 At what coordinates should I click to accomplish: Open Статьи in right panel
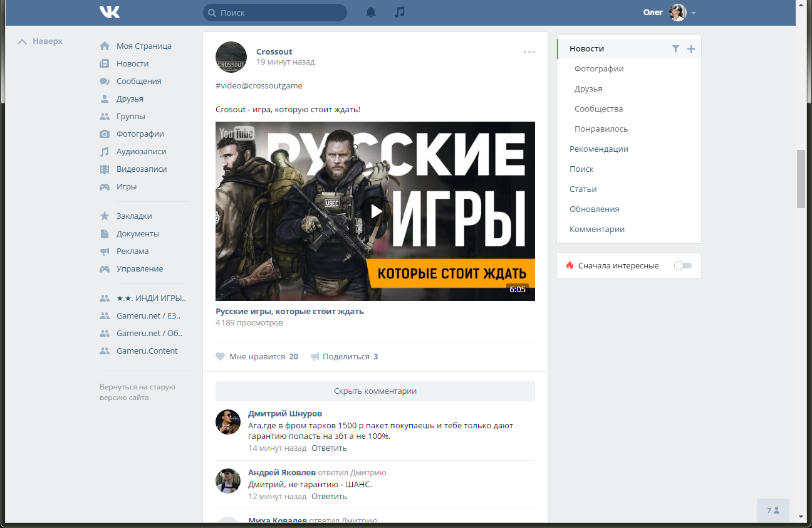583,189
